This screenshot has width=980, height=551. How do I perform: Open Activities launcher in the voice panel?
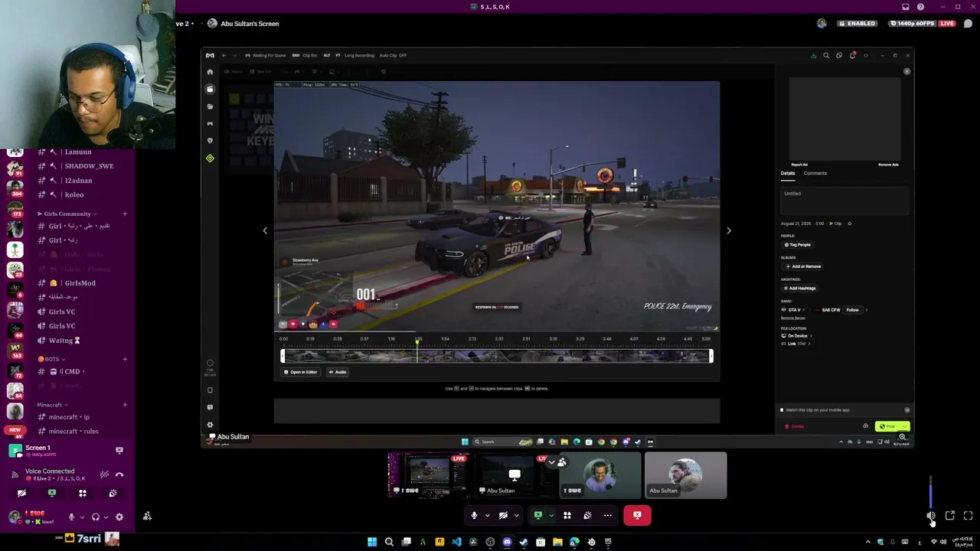(x=83, y=494)
